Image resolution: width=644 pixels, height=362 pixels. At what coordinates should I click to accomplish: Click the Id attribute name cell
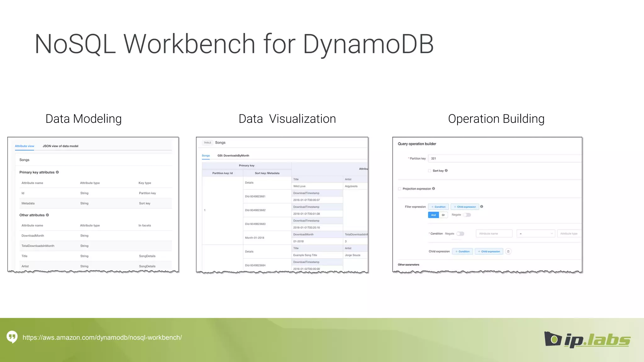[23, 193]
